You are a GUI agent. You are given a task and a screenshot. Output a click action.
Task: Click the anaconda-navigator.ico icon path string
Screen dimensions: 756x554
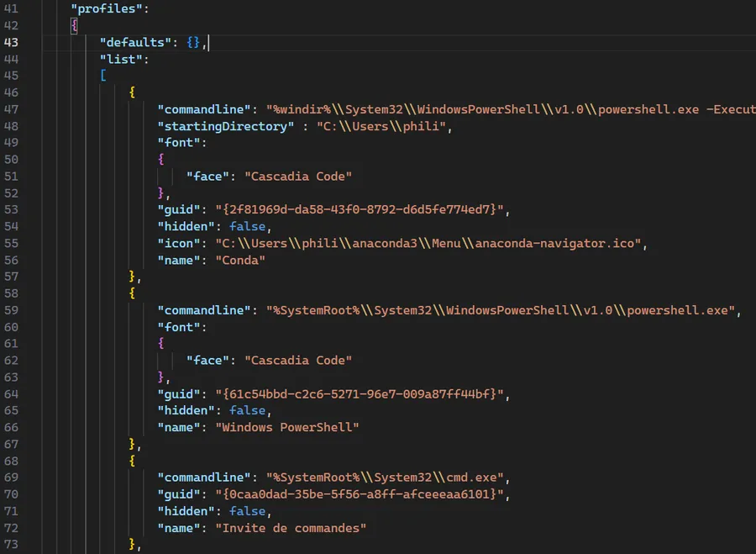click(432, 243)
